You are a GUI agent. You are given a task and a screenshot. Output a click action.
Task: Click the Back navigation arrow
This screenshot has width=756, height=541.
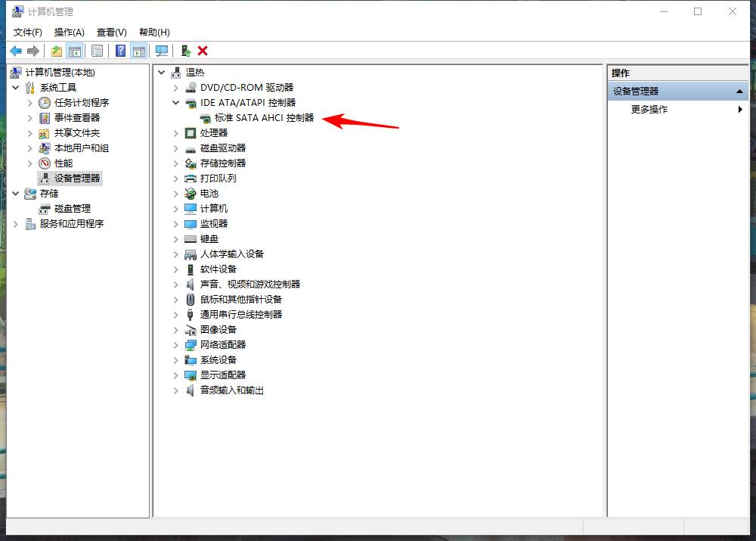pyautogui.click(x=15, y=51)
